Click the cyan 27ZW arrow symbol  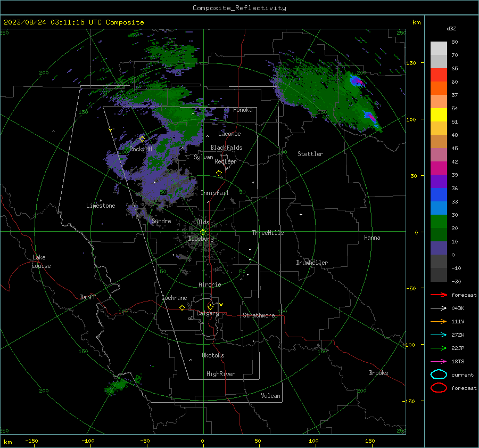439,335
